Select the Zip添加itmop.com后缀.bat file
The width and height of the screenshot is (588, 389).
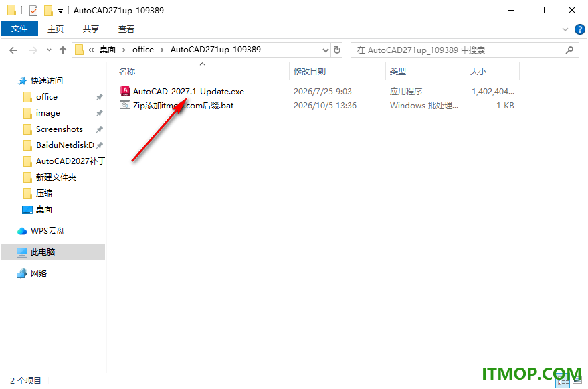[183, 106]
